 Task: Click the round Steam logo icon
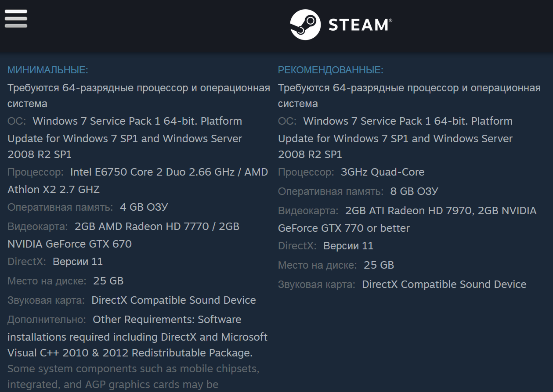305,25
